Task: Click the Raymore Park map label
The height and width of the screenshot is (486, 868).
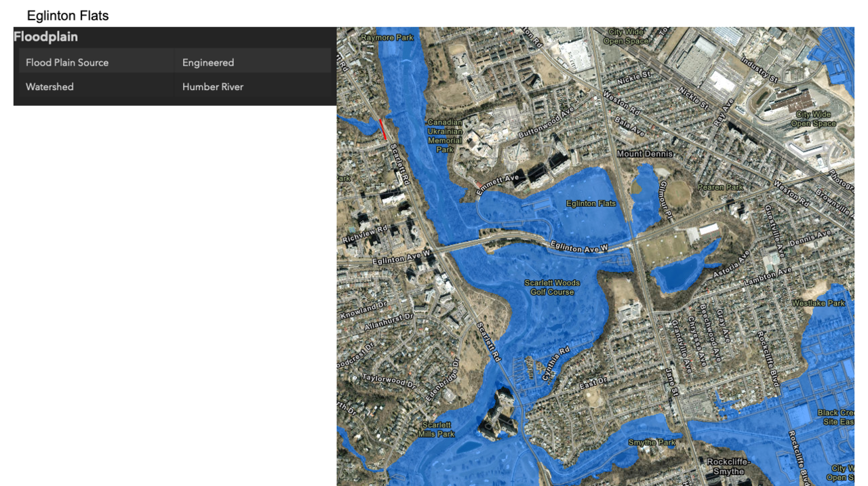Action: click(x=387, y=38)
